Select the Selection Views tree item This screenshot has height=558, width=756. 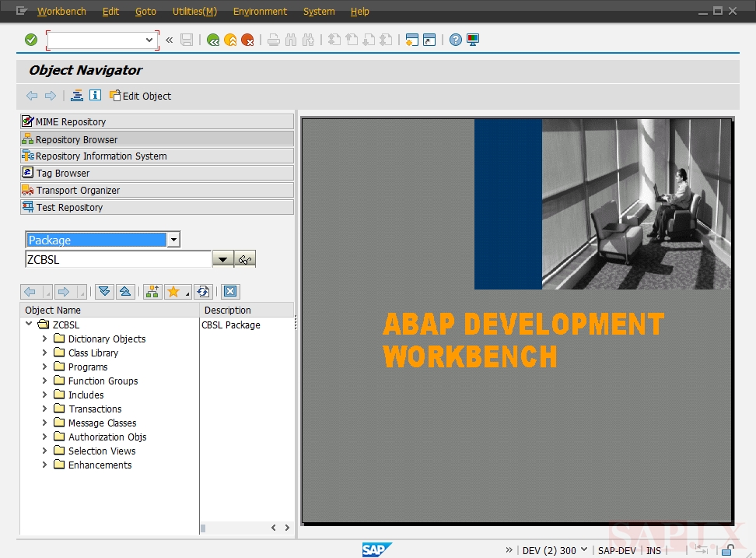[x=102, y=451]
